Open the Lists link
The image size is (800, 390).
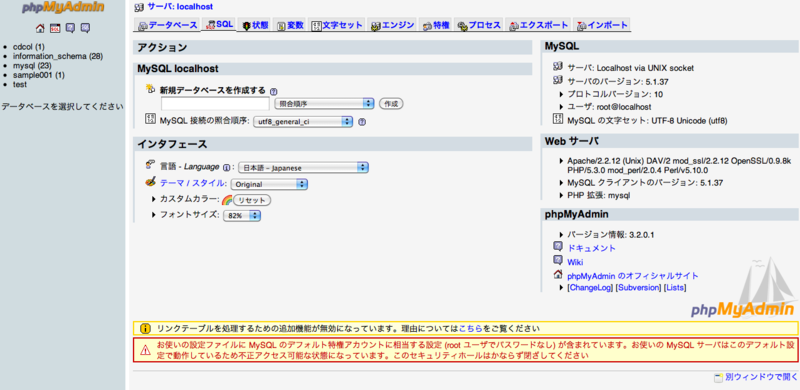674,288
